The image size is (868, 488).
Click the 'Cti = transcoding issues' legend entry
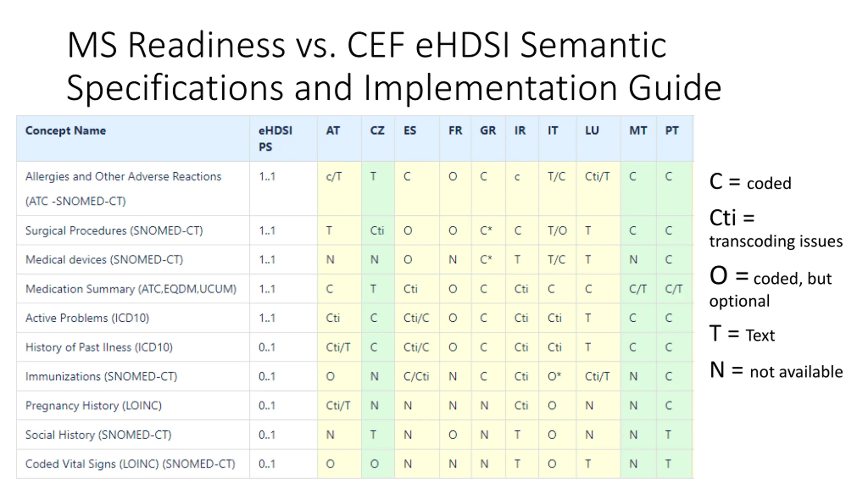[776, 229]
